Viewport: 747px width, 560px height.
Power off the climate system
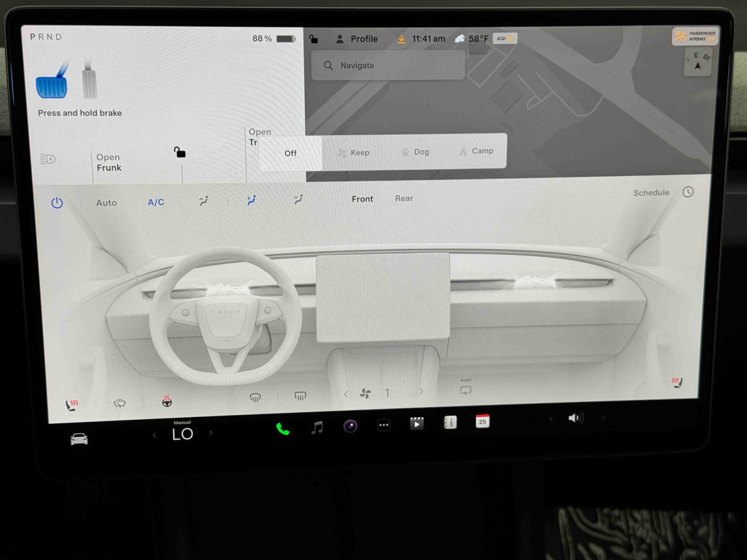click(57, 202)
